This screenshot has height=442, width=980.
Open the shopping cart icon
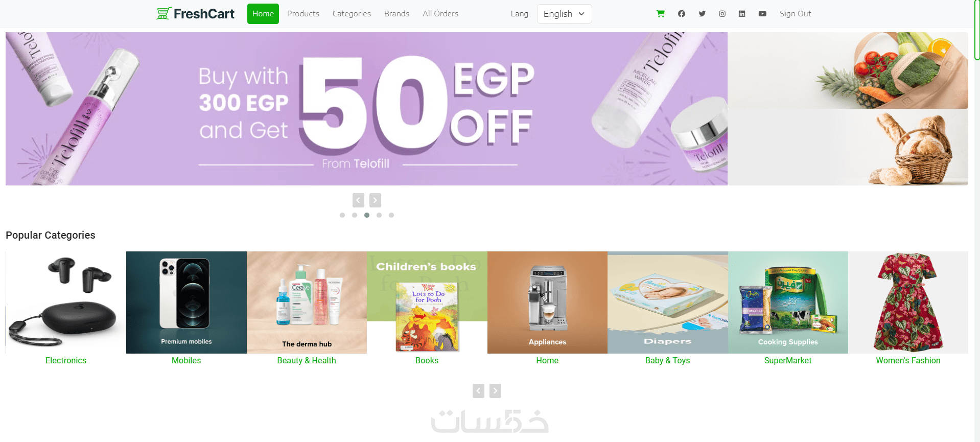[660, 14]
